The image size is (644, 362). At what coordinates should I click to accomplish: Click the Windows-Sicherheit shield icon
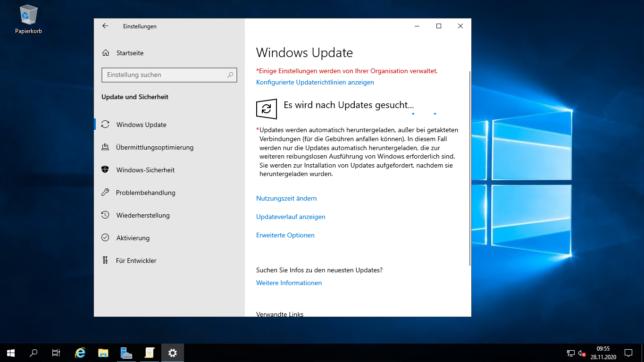point(106,170)
